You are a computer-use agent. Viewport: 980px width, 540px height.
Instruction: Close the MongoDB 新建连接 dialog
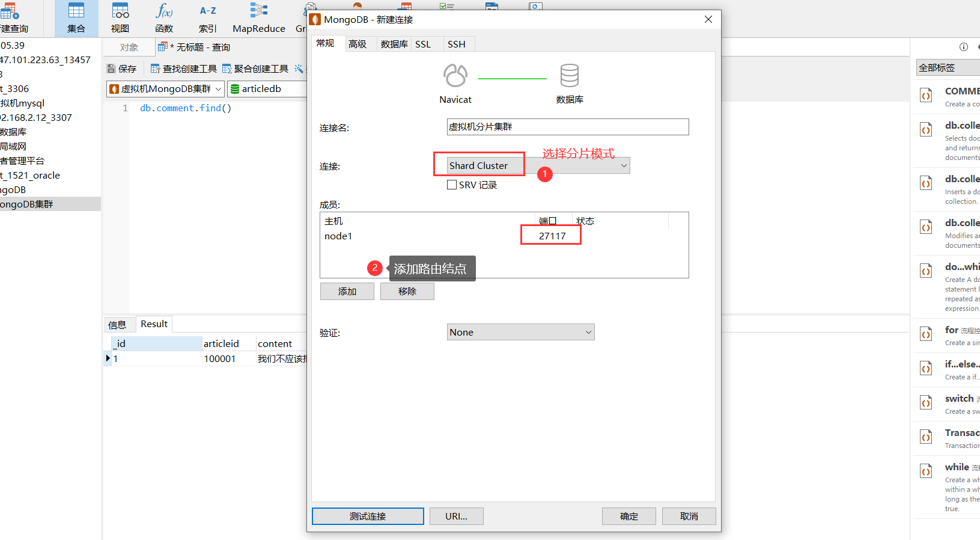(x=708, y=19)
